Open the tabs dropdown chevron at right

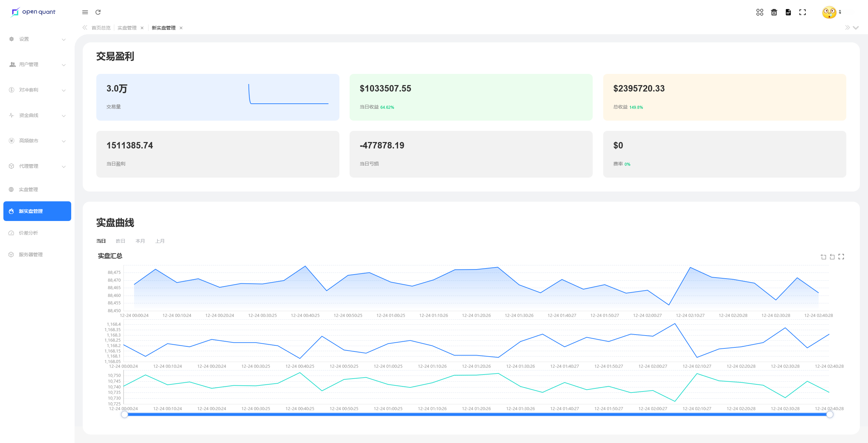point(856,28)
